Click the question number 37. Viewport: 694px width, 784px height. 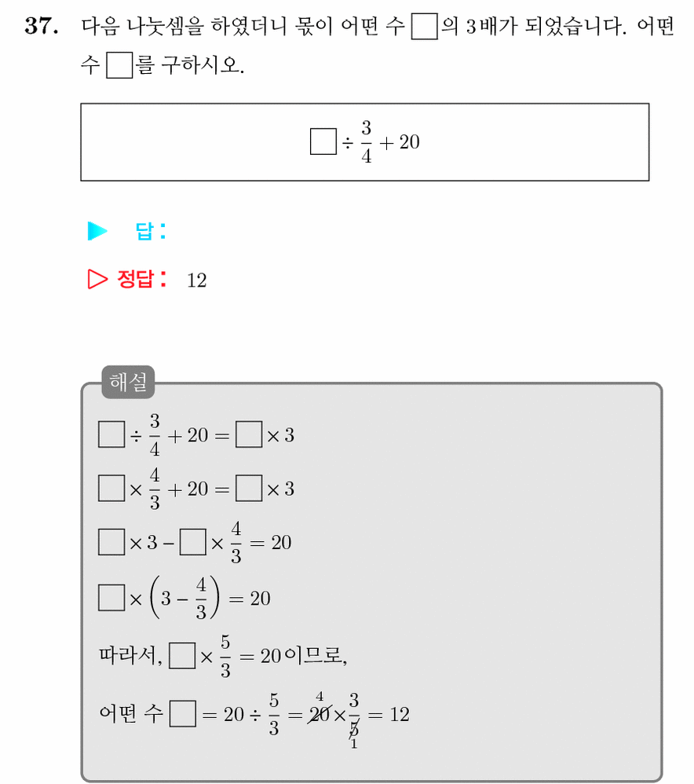(42, 25)
